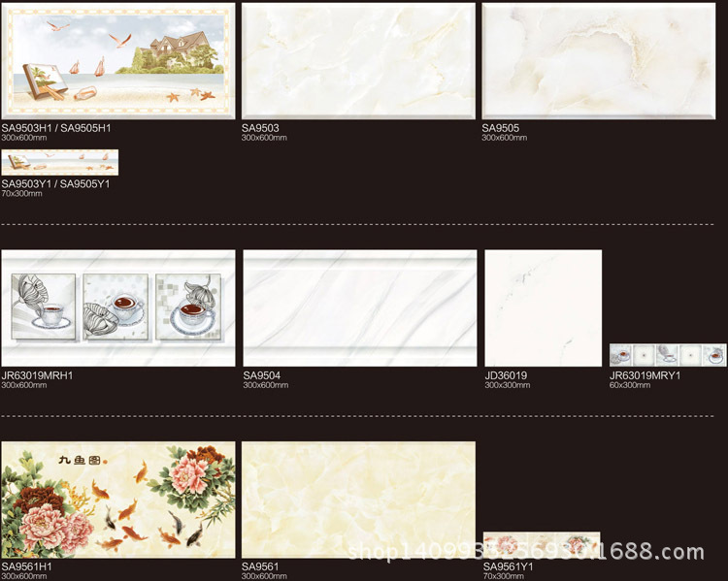Screen dimensions: 728x581
Task: Open the square JD36019 tile thumbnail
Action: (543, 307)
